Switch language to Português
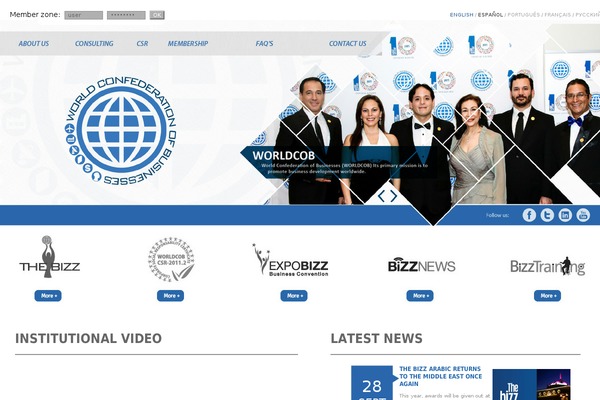600x400 pixels. (523, 15)
